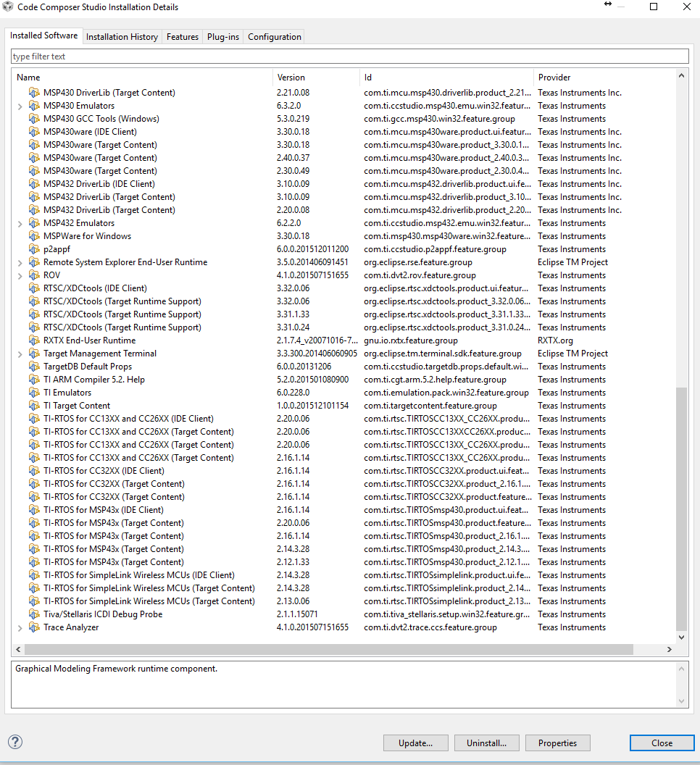Click the horizontal scroll right arrow
The image size is (700, 765).
670,649
